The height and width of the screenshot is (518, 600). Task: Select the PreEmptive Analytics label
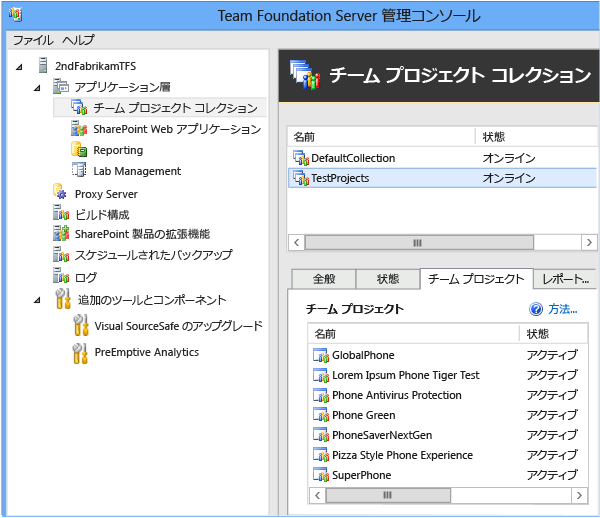[x=147, y=352]
